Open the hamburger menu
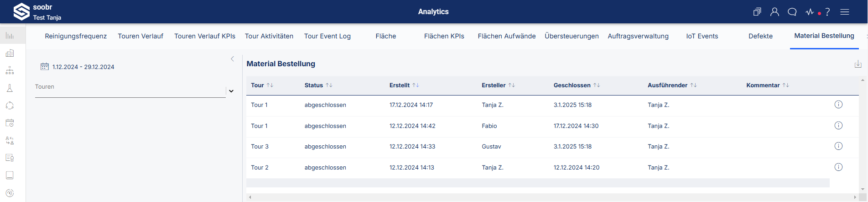Viewport: 868px width, 202px height. pyautogui.click(x=845, y=12)
